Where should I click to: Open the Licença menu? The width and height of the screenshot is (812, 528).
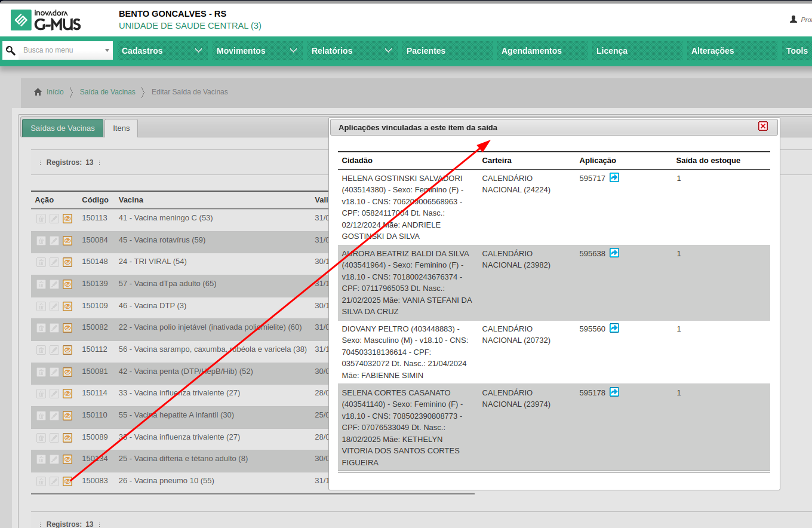point(636,51)
